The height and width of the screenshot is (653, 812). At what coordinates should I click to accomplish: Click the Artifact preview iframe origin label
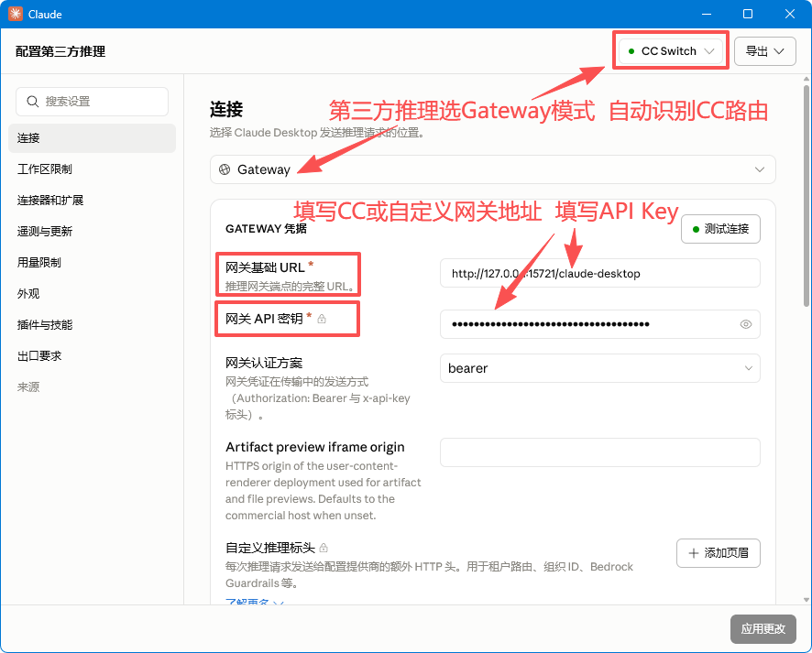[315, 447]
